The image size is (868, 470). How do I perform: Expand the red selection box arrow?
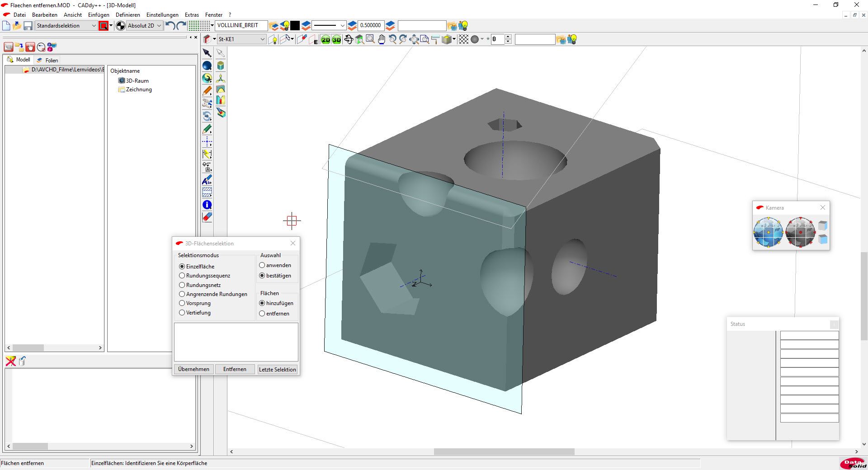click(x=111, y=26)
